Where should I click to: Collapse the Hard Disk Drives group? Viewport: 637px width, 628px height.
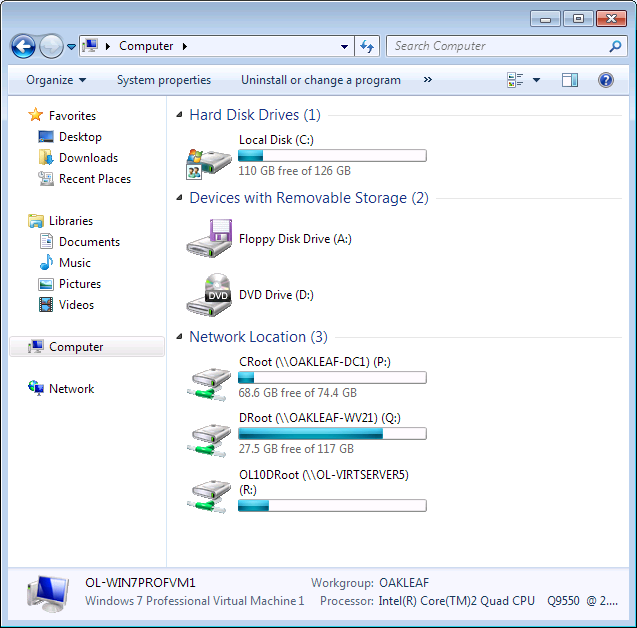[x=179, y=115]
